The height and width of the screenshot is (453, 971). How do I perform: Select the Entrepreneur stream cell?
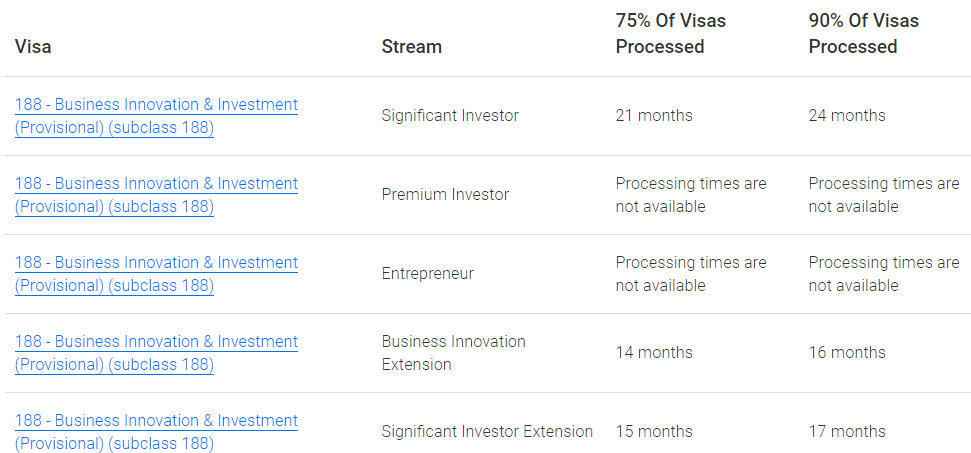(427, 274)
